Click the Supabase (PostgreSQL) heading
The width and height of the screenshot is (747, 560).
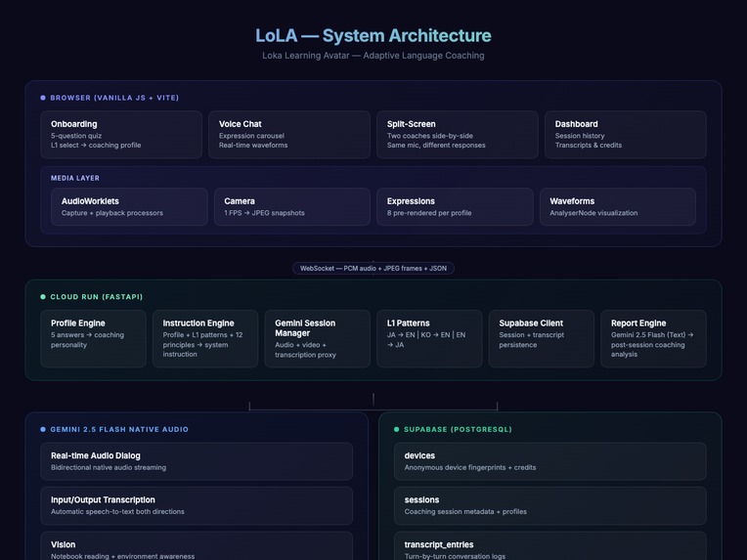(x=458, y=429)
